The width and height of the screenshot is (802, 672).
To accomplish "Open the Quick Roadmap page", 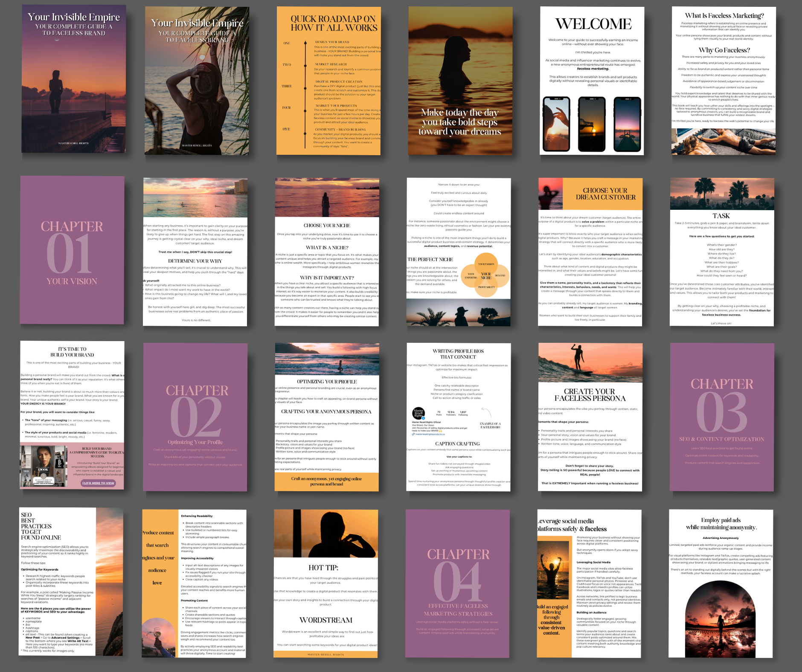I will coord(328,81).
